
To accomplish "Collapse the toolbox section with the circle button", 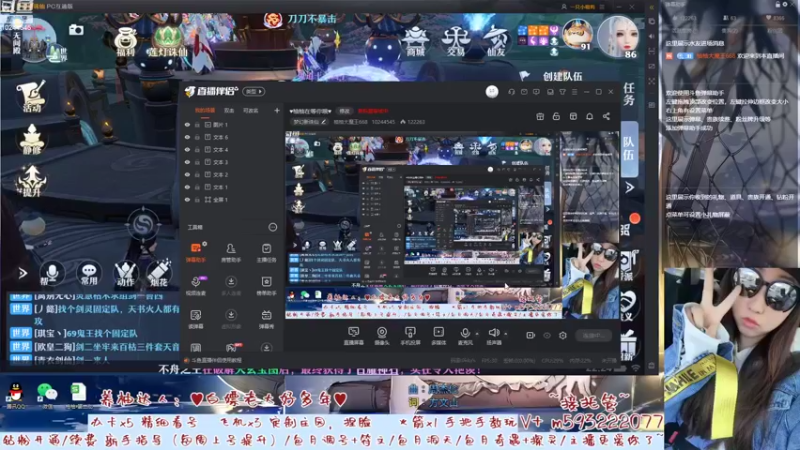I will click(x=273, y=227).
